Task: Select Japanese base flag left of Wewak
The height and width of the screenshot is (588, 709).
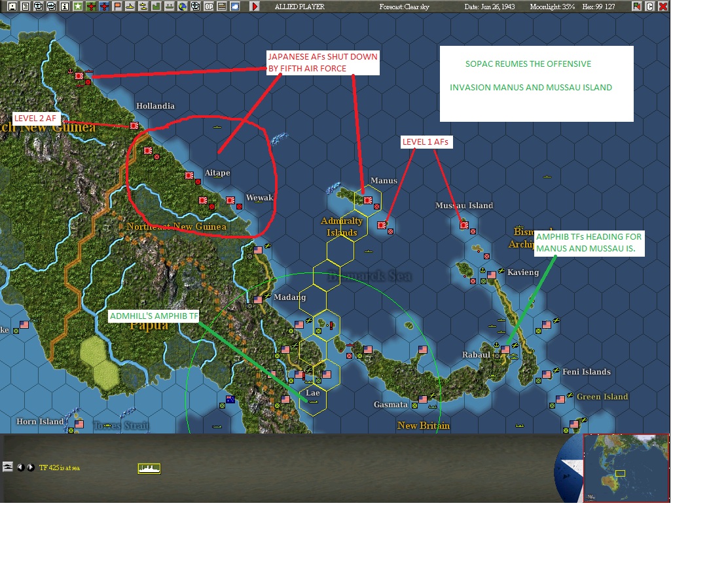Action: [x=230, y=200]
